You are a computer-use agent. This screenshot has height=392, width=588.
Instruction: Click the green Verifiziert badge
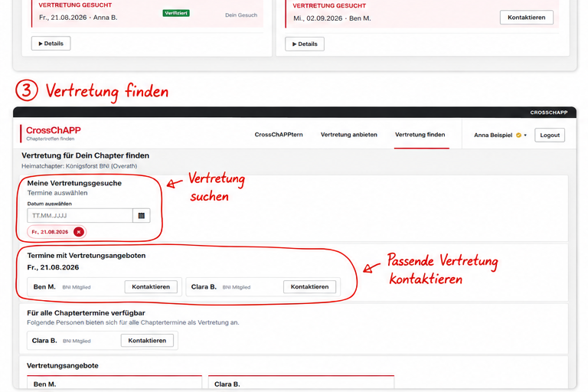176,13
